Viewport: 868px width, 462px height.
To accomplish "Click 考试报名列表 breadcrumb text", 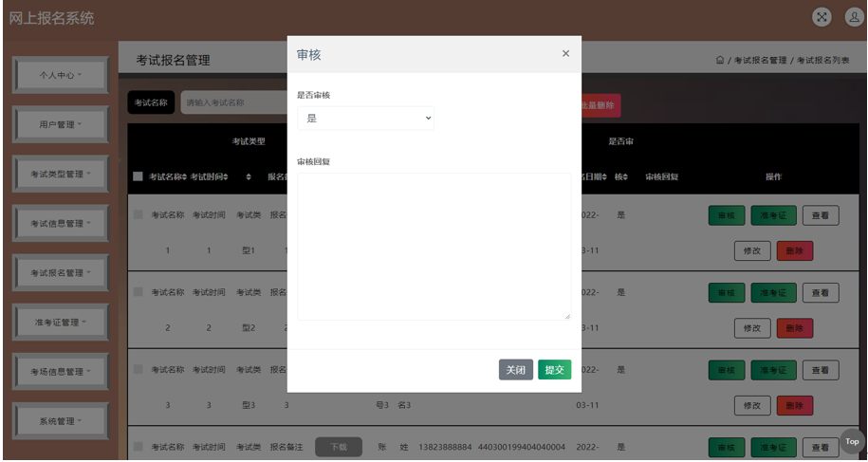I will tap(822, 60).
